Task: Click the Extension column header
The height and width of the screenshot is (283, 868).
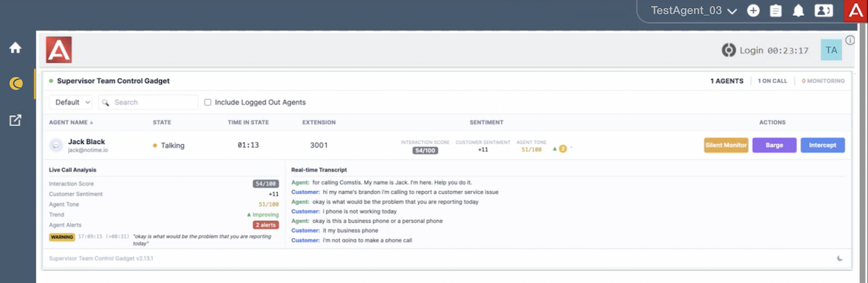Action: 319,122
